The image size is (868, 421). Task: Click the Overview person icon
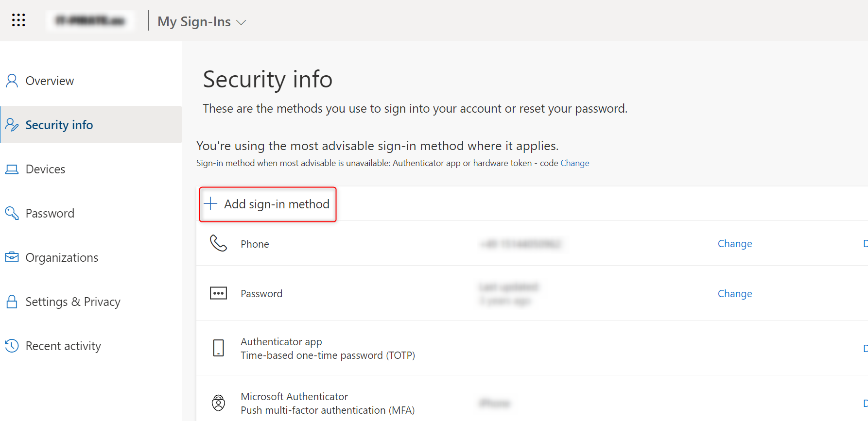12,81
